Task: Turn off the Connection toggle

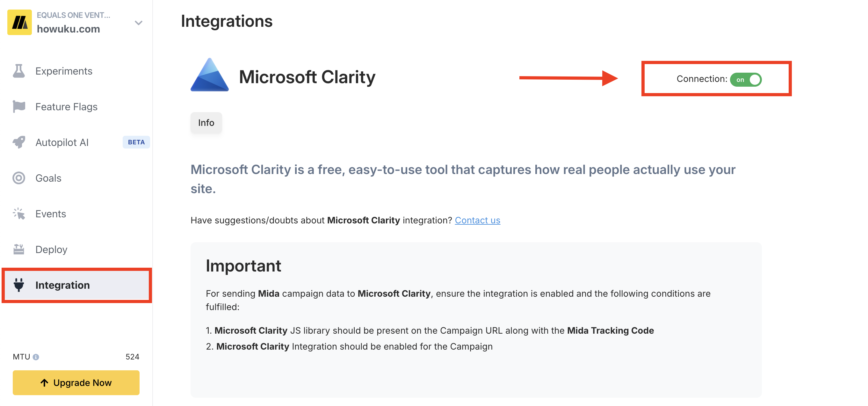Action: coord(745,80)
